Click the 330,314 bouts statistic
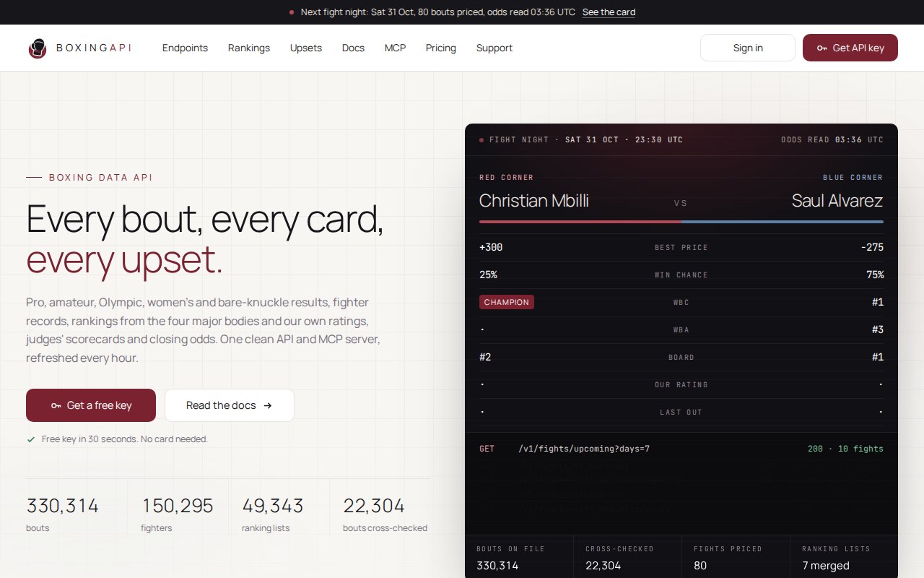 coord(63,514)
